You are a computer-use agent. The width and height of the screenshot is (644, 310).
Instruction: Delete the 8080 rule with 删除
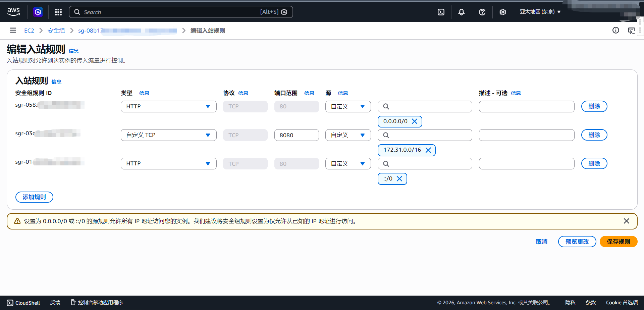[594, 135]
